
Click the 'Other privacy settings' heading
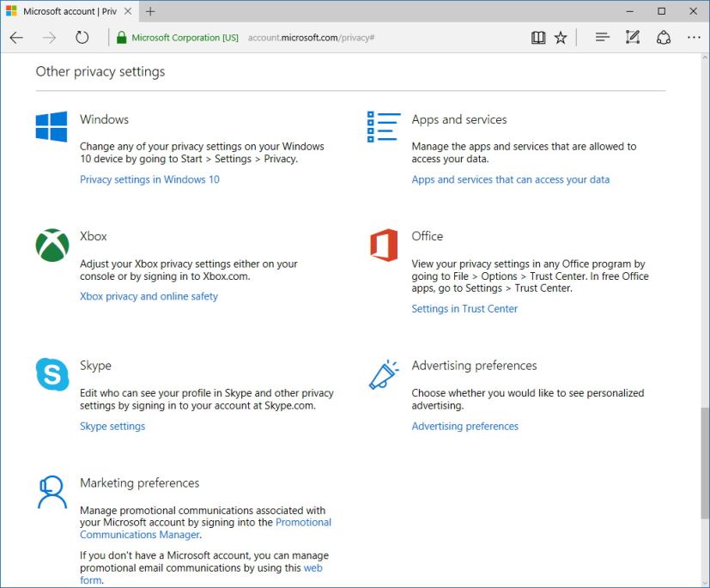(x=100, y=71)
